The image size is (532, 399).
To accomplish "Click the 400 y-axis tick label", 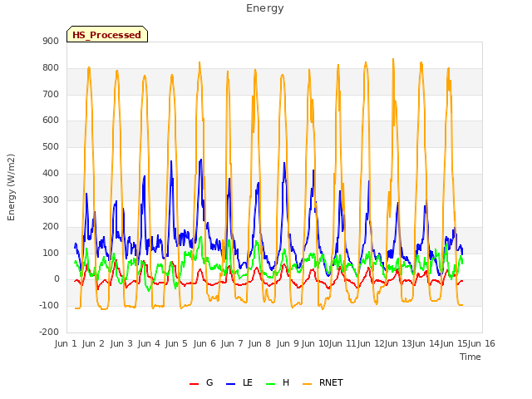I will pos(51,174).
